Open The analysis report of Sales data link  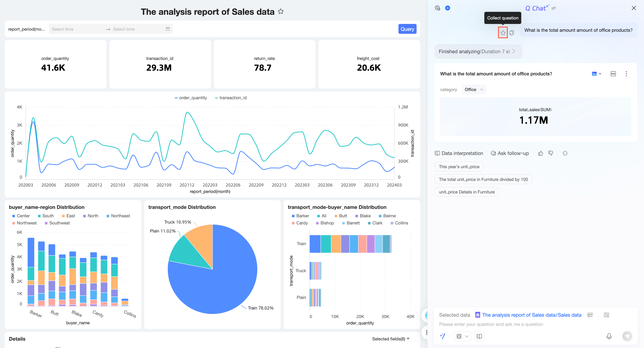(532, 315)
